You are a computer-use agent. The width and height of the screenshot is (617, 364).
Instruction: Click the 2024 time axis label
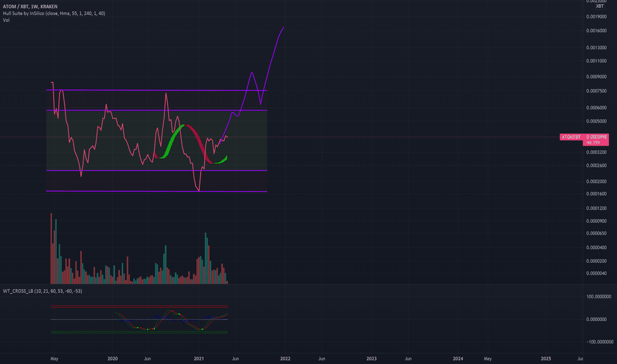click(457, 359)
